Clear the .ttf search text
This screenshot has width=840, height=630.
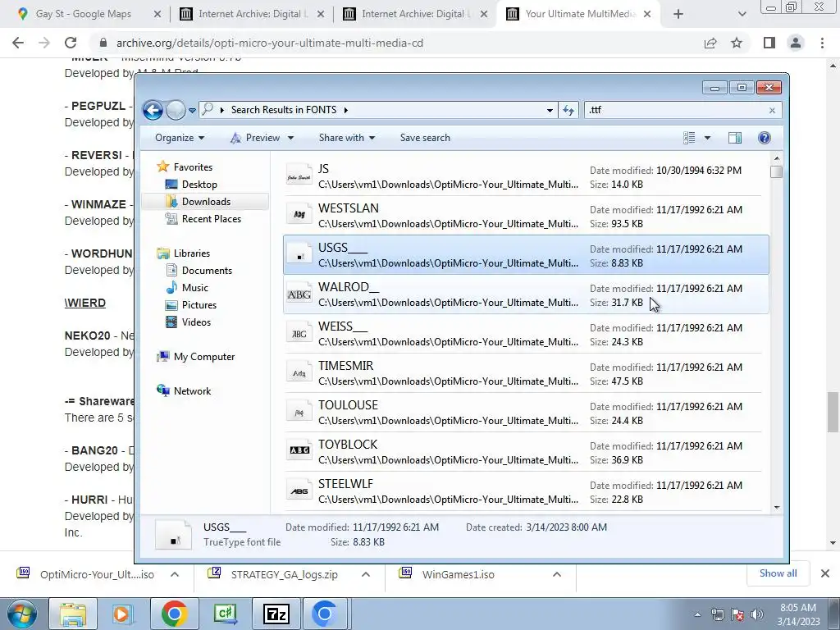772,111
